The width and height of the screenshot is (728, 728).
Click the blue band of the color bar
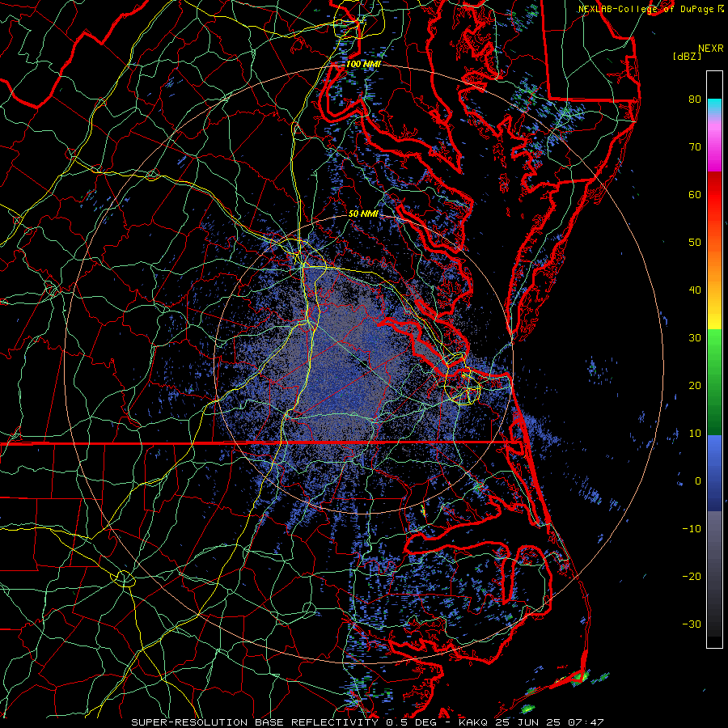coord(714,472)
